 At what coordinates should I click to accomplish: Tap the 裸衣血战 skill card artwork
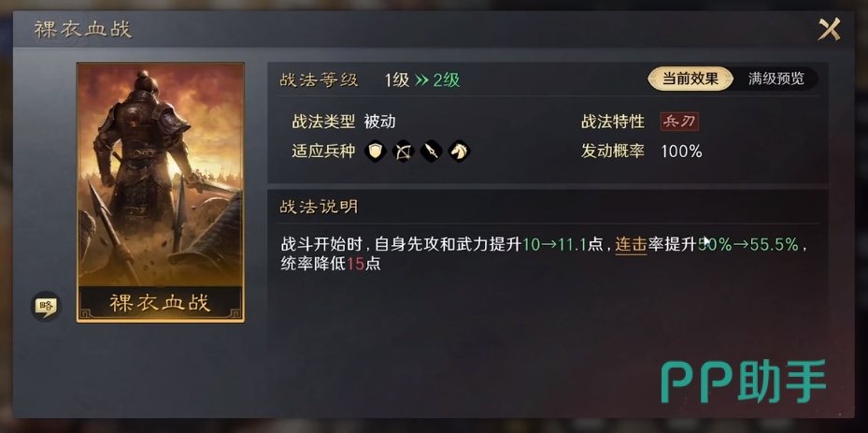161,192
